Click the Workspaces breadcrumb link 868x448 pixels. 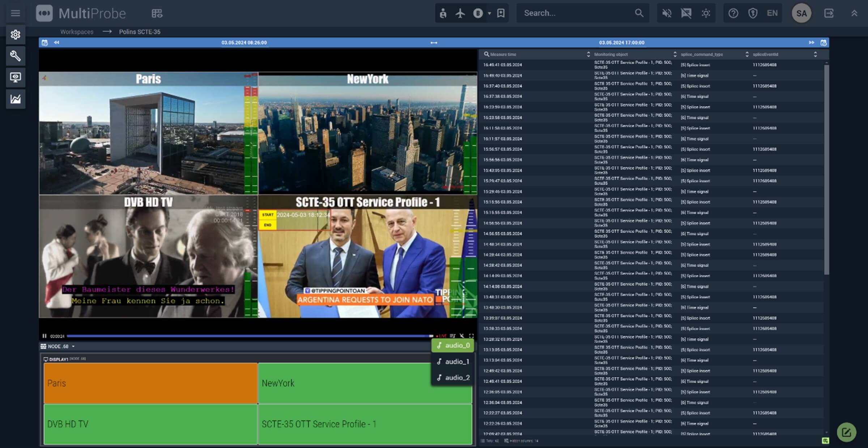(77, 32)
